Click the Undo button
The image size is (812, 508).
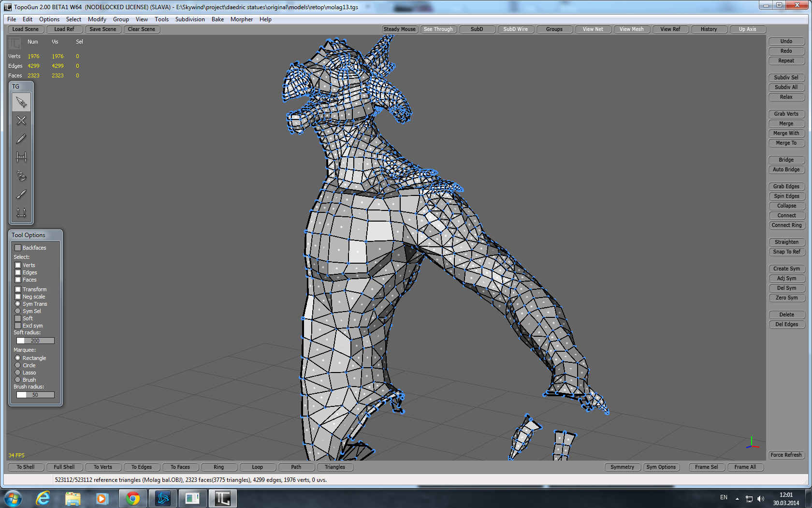pyautogui.click(x=786, y=41)
